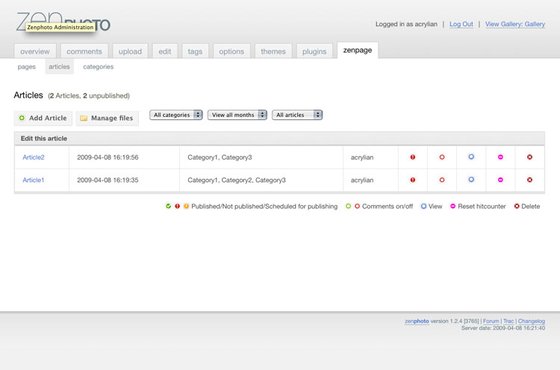Click the View icon for Article2
Screen dimensions: 560x370
coord(471,157)
